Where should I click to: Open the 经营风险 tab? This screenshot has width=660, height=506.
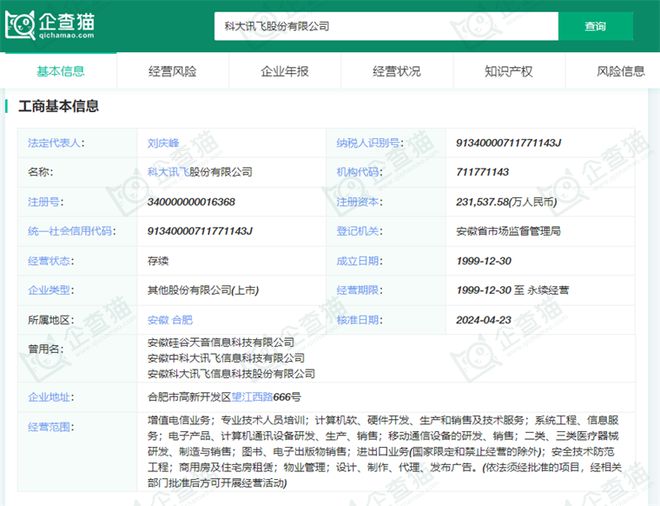(172, 71)
